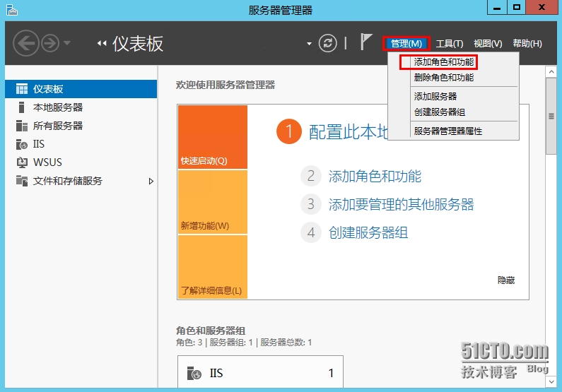Viewport: 562px width, 392px height.
Task: Select the 新增功能(W) tile
Action: (213, 202)
